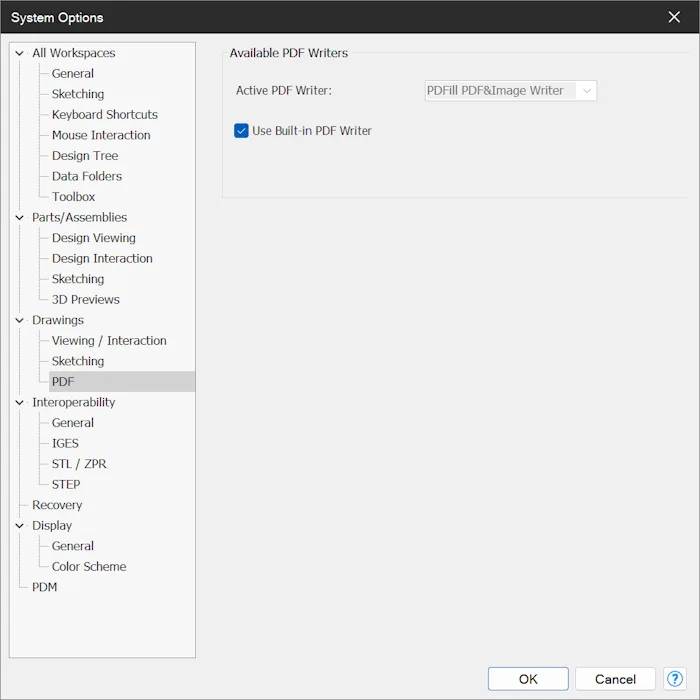The height and width of the screenshot is (700, 700).
Task: Open Keyboard Shortcuts options
Action: (104, 114)
